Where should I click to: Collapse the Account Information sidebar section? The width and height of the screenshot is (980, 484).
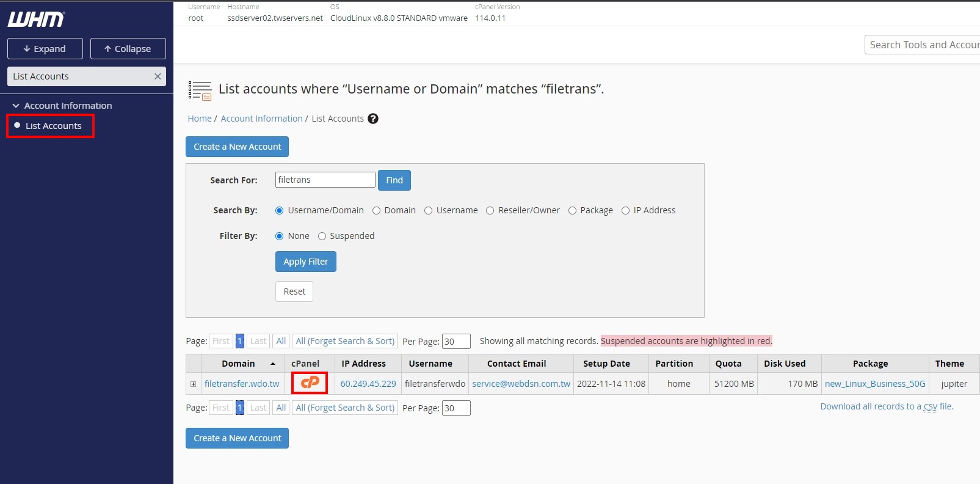point(16,106)
